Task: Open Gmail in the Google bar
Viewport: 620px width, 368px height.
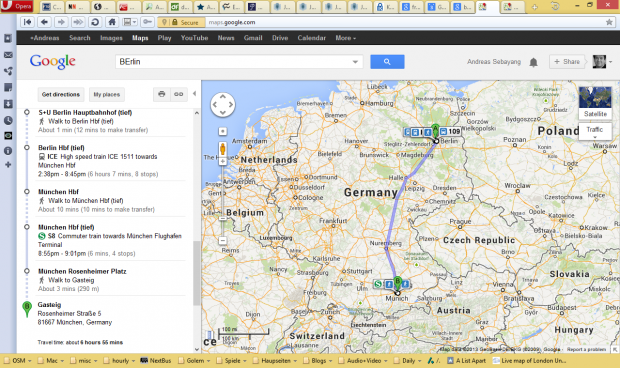Action: click(x=253, y=38)
